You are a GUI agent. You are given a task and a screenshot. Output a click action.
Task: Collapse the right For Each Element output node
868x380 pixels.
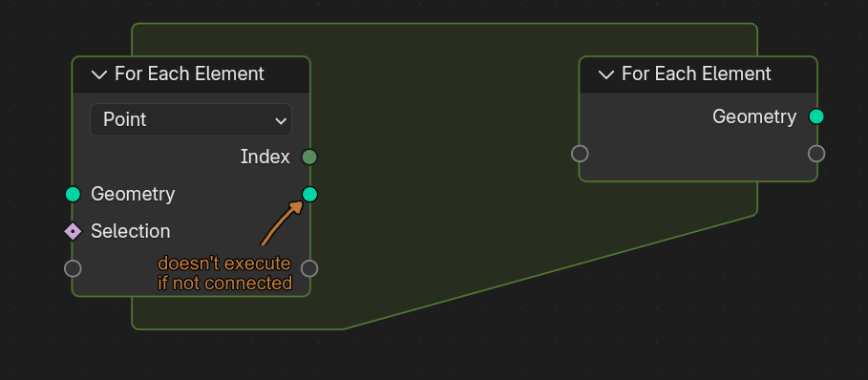[x=606, y=74]
